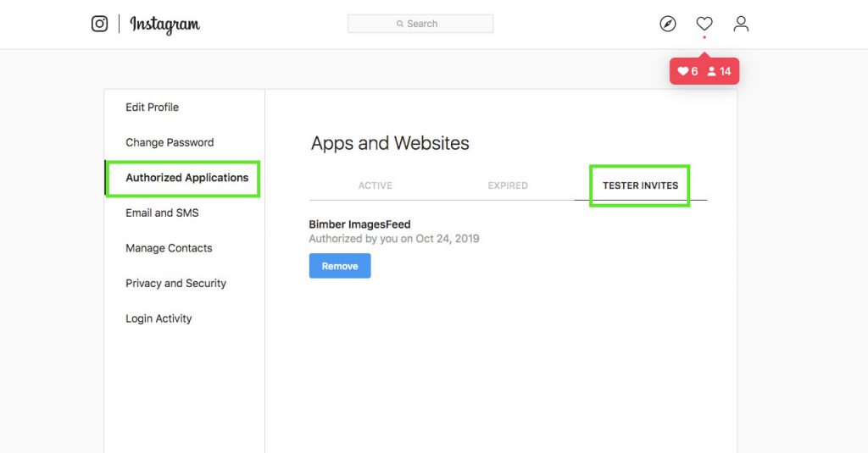This screenshot has width=868, height=453.
Task: Click the likes count in notification bubble
Action: pos(688,71)
